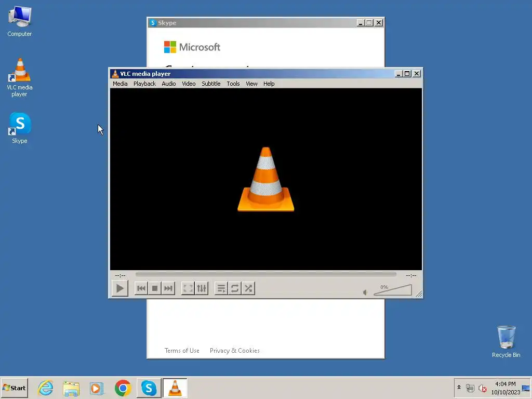Toggle random shuffle playback in VLC
This screenshot has width=532, height=399.
pyautogui.click(x=248, y=288)
